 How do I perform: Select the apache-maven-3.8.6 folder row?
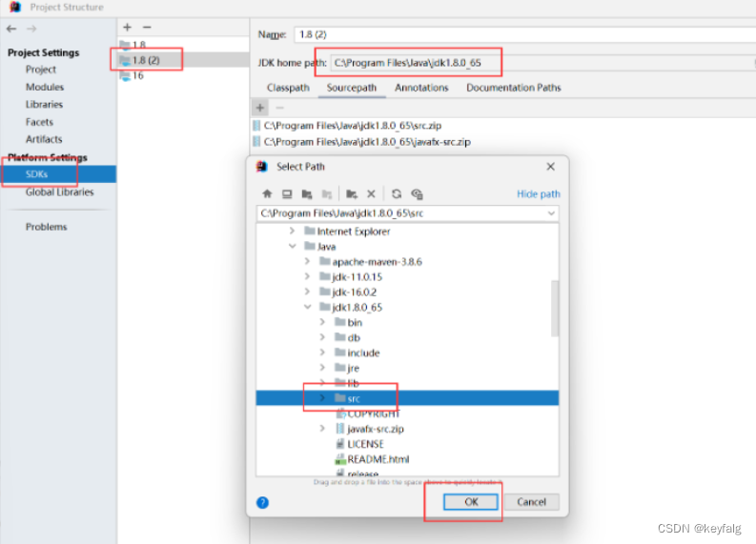(x=407, y=262)
